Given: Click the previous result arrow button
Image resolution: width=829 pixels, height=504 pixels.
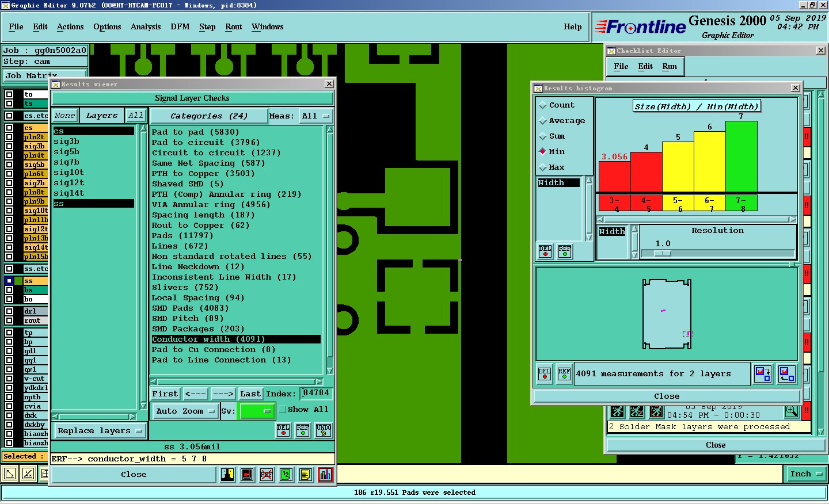Looking at the screenshot, I should (196, 394).
